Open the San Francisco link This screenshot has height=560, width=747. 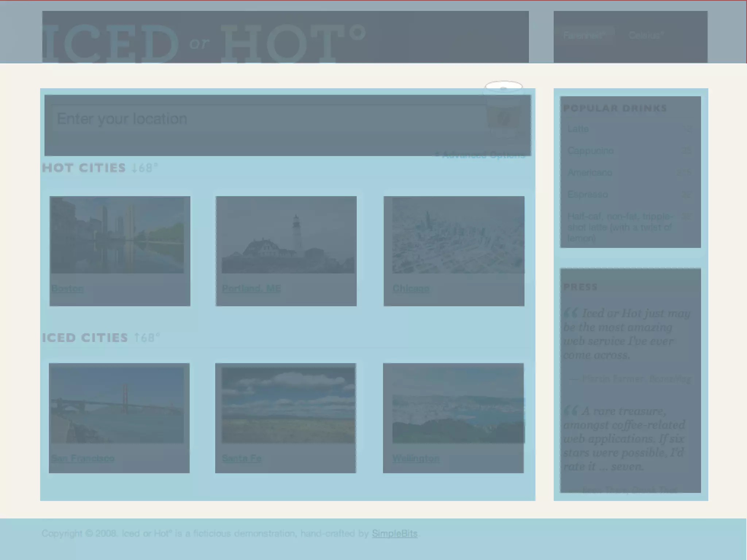pyautogui.click(x=83, y=458)
